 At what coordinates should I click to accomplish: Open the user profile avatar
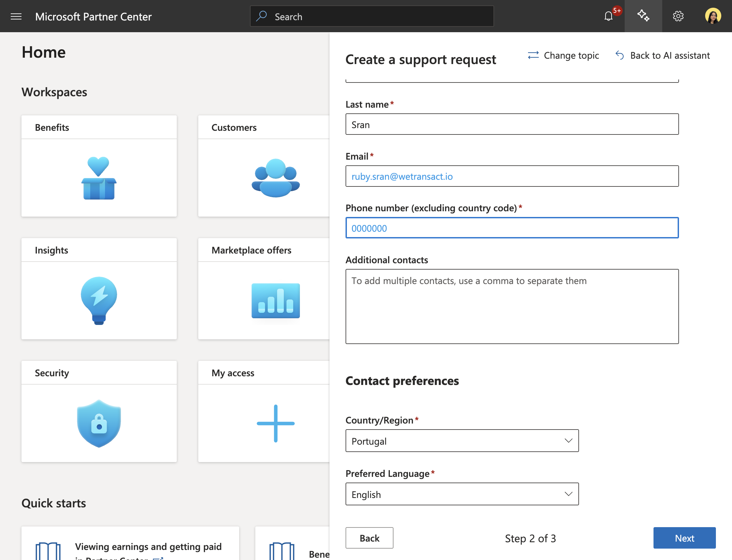coord(713,16)
